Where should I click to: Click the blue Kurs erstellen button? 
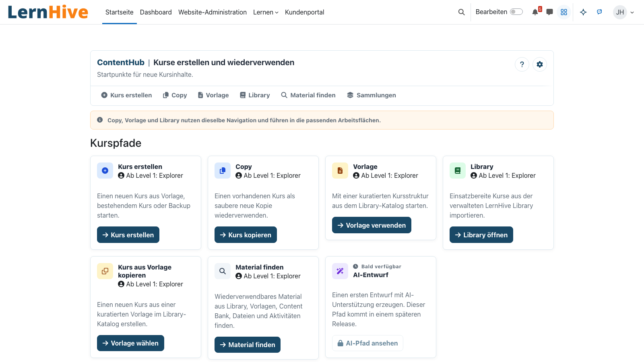pyautogui.click(x=128, y=235)
